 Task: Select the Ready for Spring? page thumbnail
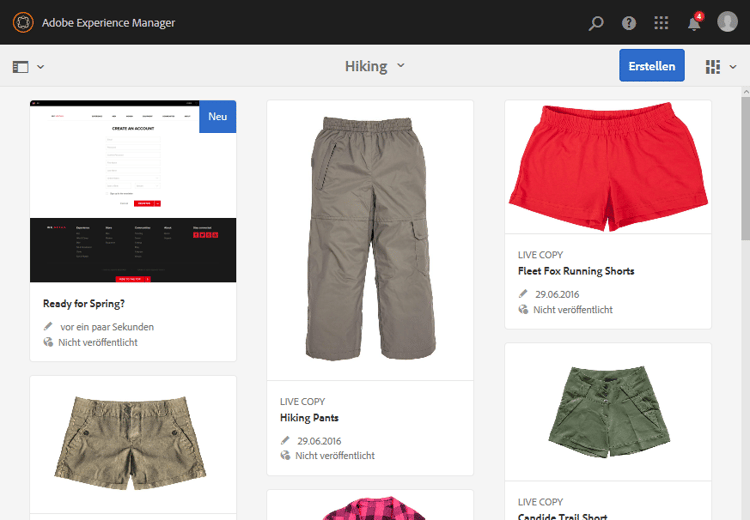pyautogui.click(x=133, y=191)
